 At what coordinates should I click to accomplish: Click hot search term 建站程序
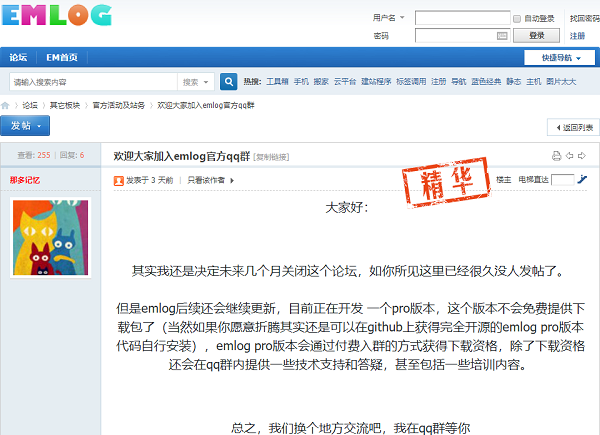click(376, 81)
